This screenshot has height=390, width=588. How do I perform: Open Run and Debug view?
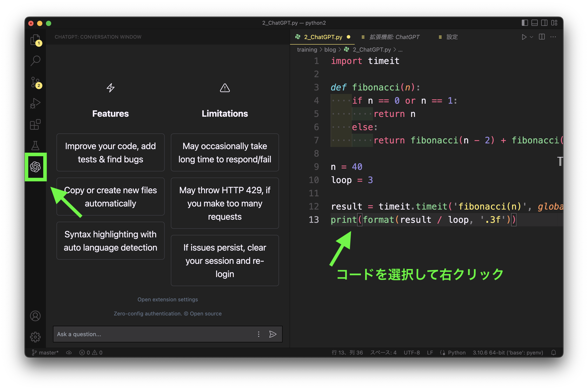coord(35,103)
